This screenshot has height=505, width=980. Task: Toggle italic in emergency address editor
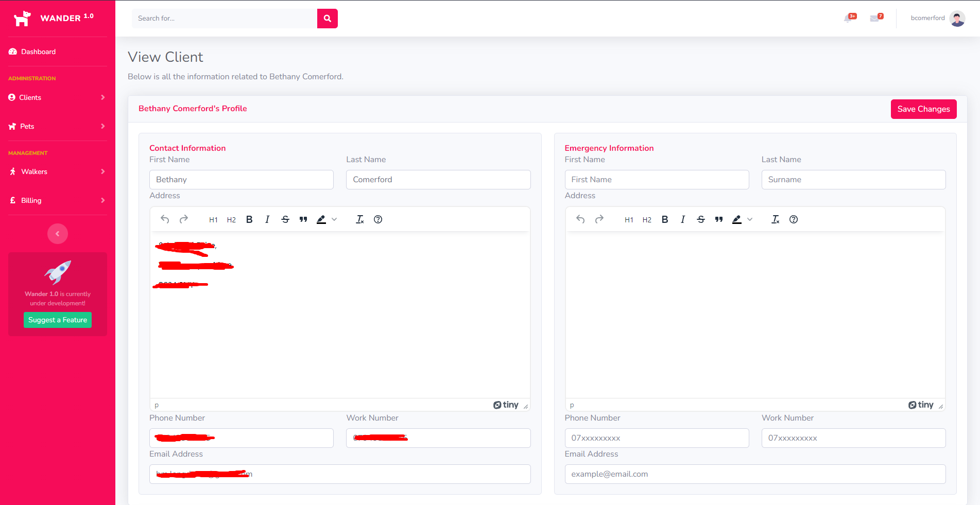[x=683, y=219]
